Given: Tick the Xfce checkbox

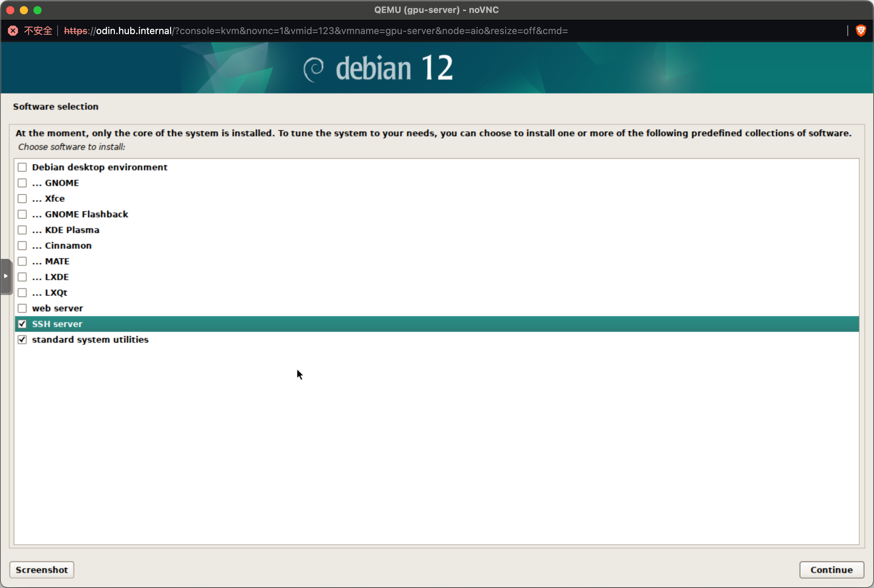Looking at the screenshot, I should (x=22, y=199).
